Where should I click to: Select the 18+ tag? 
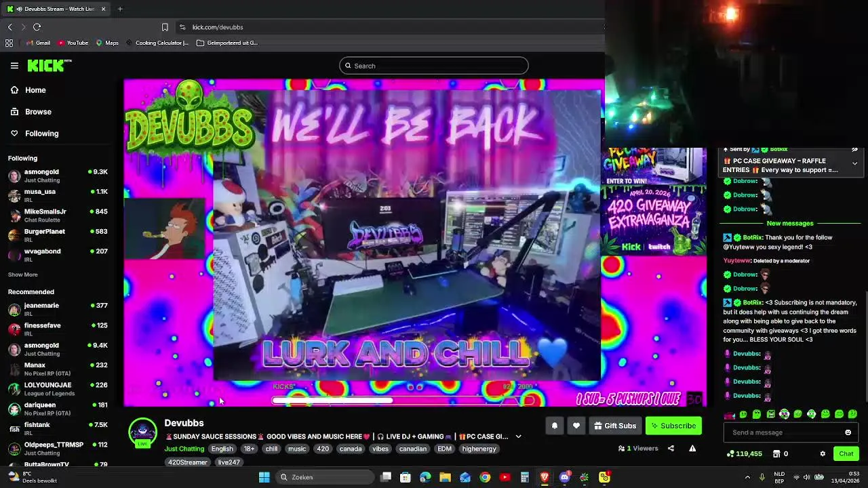pyautogui.click(x=249, y=449)
